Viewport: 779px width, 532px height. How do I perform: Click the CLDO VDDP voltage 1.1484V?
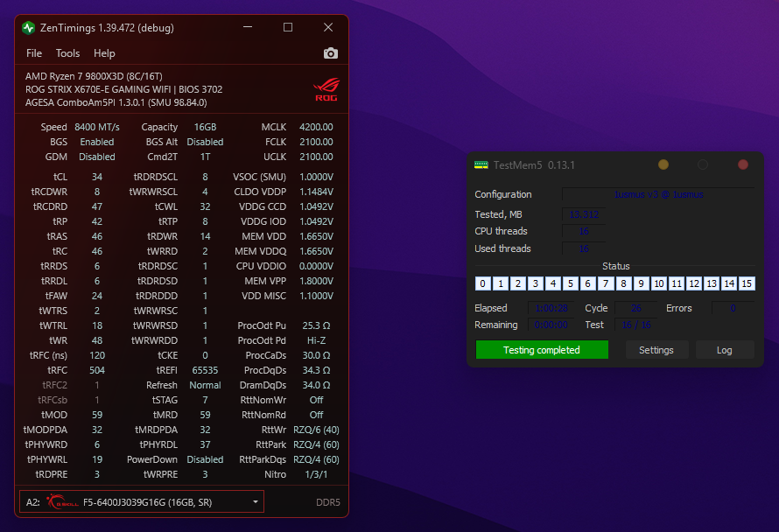coord(316,192)
